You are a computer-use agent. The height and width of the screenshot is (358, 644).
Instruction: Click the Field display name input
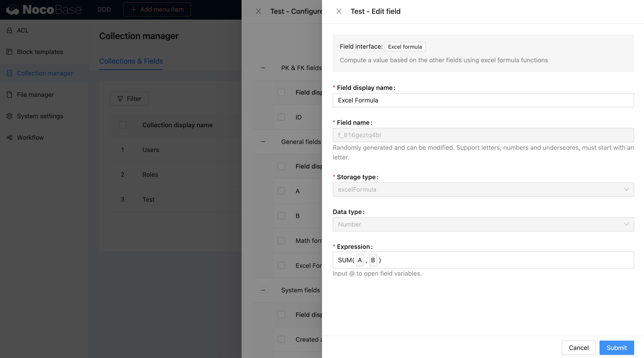coord(483,100)
